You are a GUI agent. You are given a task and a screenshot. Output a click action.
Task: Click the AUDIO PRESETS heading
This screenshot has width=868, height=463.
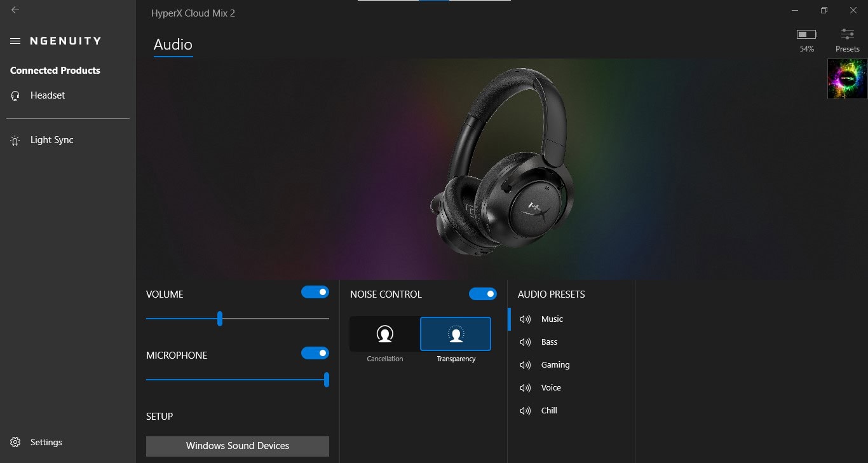(x=552, y=294)
